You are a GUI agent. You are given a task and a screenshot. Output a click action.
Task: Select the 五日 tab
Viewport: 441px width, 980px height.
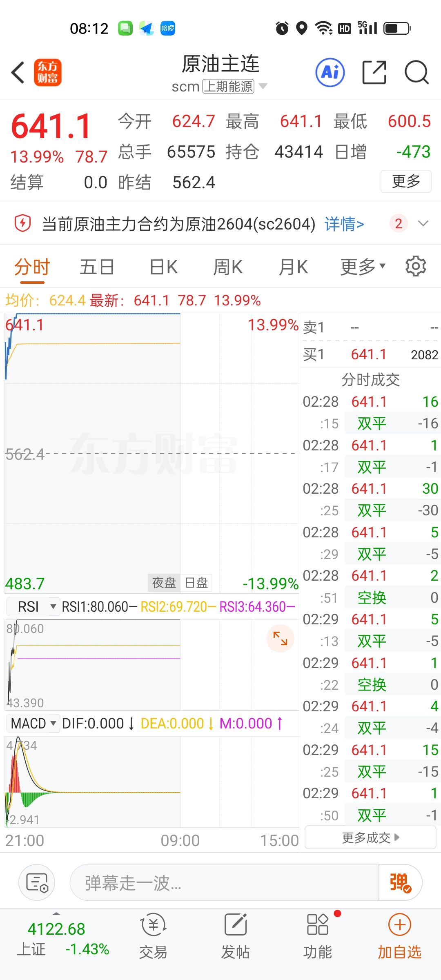[x=97, y=267]
